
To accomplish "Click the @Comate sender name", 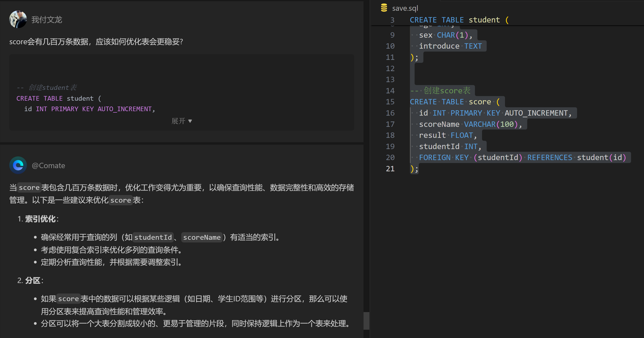I will tap(48, 165).
